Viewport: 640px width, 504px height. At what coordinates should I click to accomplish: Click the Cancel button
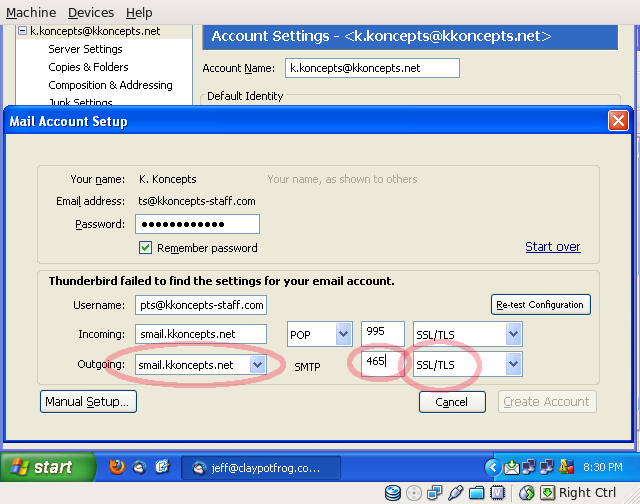[452, 402]
